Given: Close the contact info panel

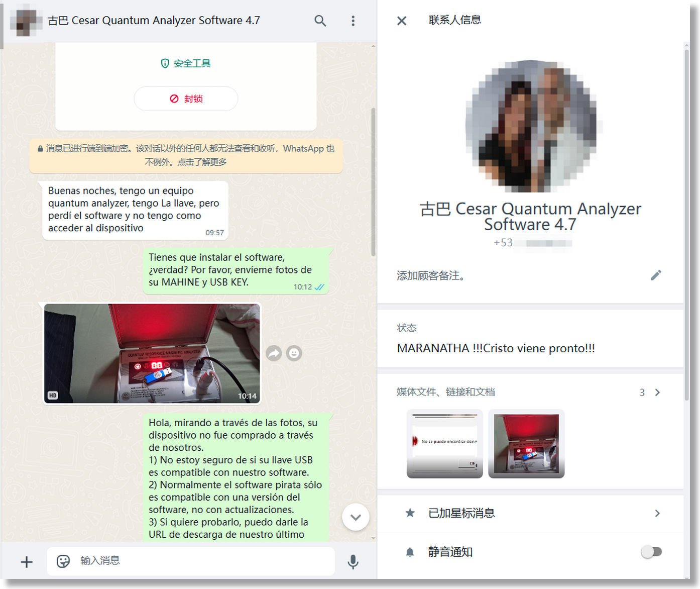Looking at the screenshot, I should (402, 21).
